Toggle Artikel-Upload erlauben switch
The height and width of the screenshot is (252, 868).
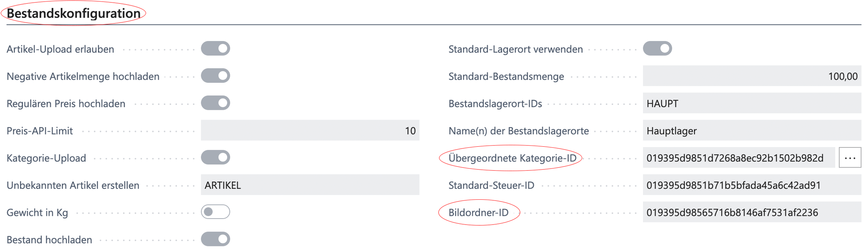(215, 49)
